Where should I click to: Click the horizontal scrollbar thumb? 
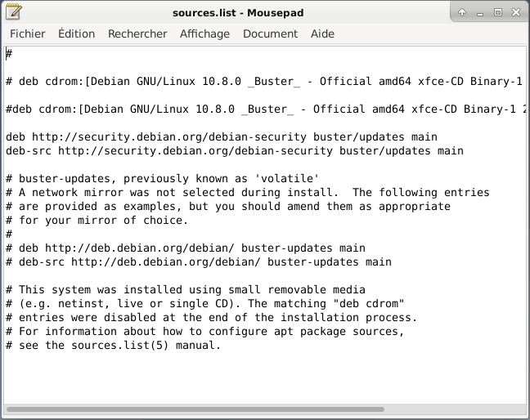pyautogui.click(x=195, y=409)
